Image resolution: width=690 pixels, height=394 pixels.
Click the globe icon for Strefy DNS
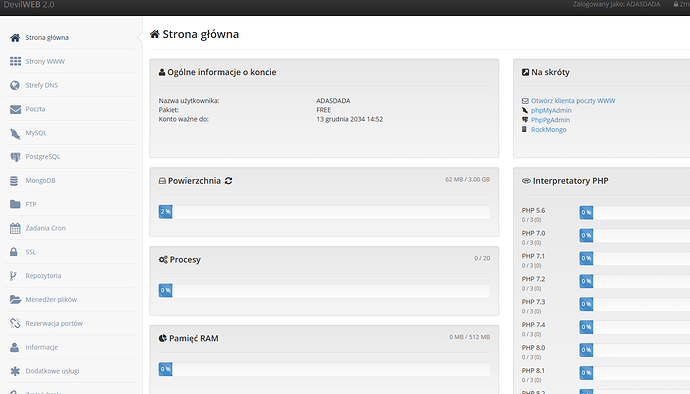(x=15, y=85)
